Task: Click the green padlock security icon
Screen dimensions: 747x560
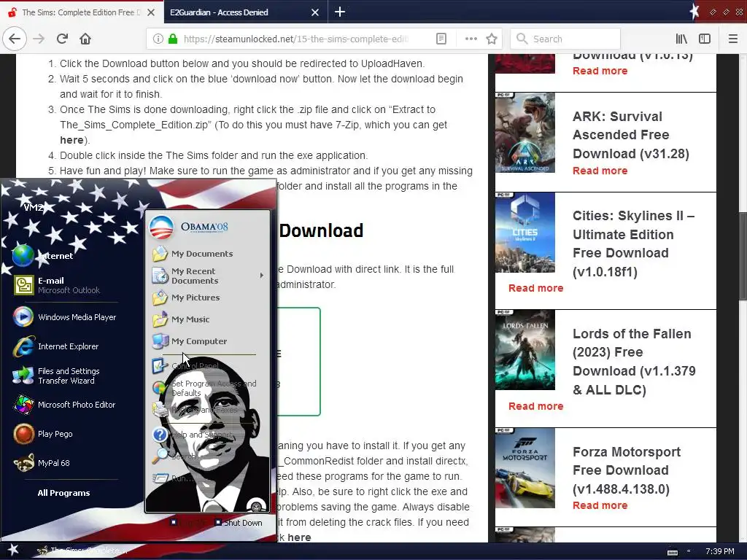Action: pyautogui.click(x=173, y=39)
